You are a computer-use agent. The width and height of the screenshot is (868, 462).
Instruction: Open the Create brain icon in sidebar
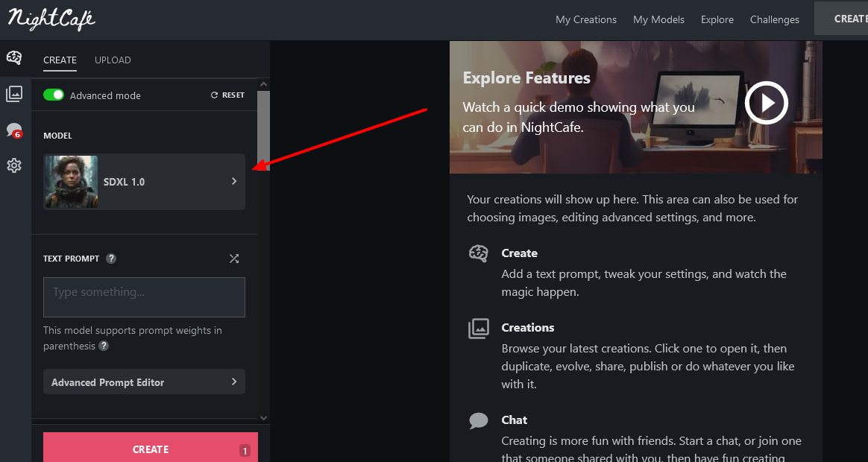(x=14, y=57)
